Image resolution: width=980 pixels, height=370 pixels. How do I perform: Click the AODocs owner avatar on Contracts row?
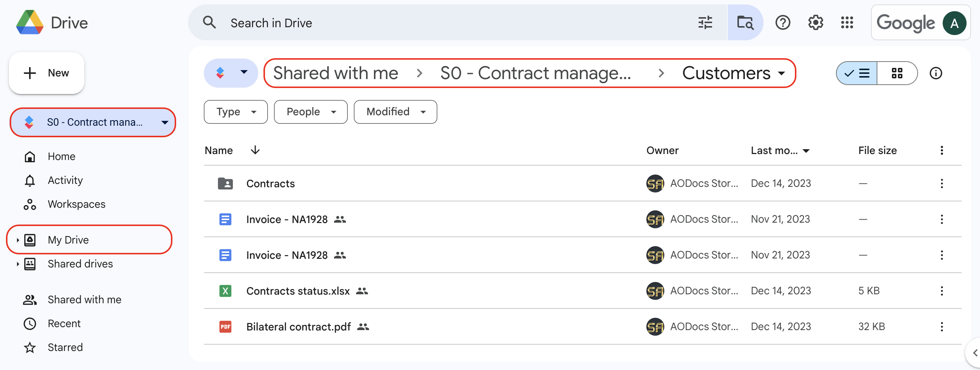pos(655,184)
